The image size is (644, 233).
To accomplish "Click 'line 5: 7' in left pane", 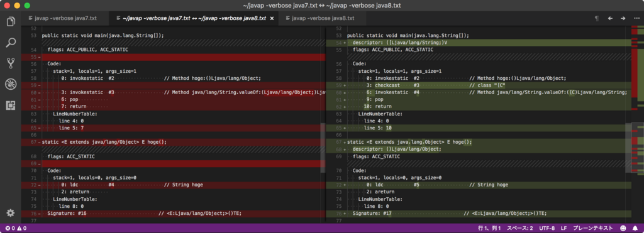I will [71, 128].
